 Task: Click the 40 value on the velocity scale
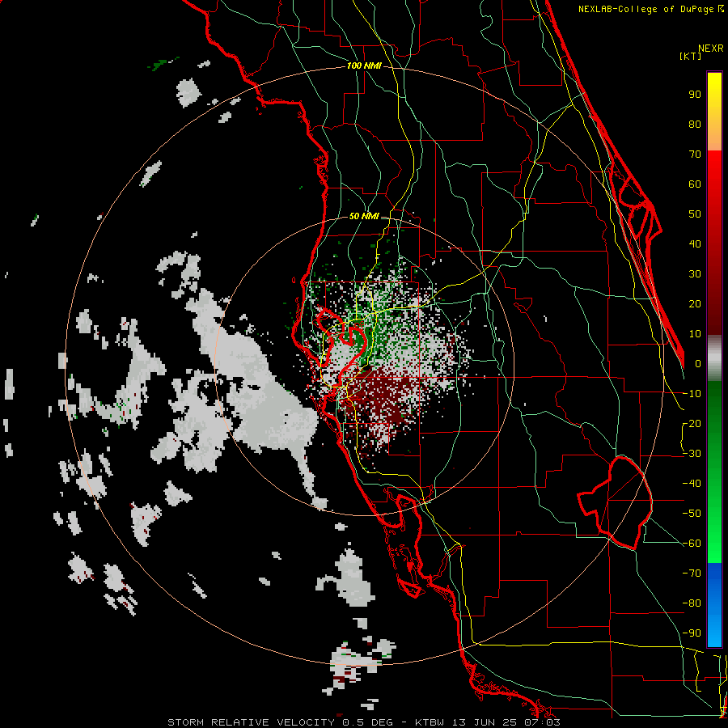[695, 243]
